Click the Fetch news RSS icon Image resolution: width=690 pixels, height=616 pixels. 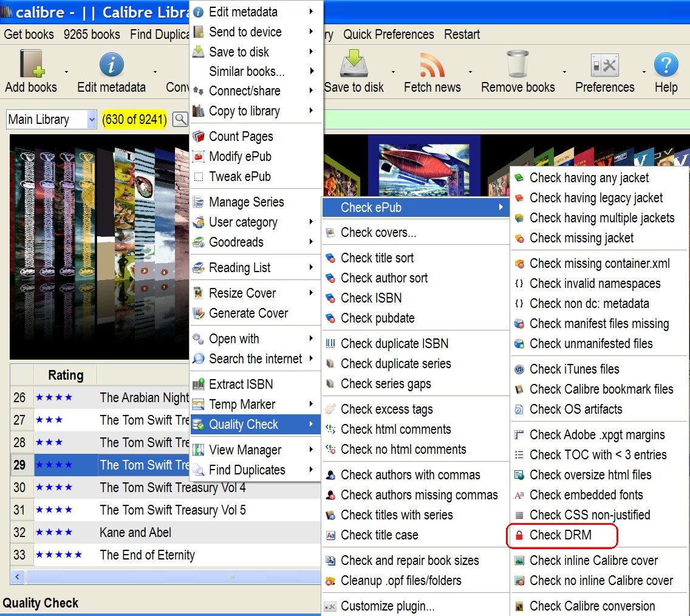tap(432, 64)
